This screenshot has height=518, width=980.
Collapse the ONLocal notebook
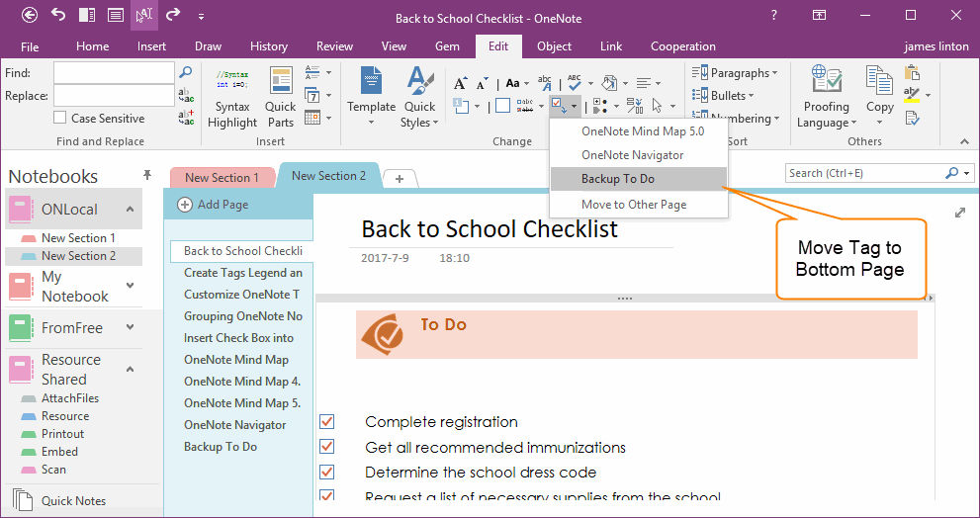pos(130,209)
